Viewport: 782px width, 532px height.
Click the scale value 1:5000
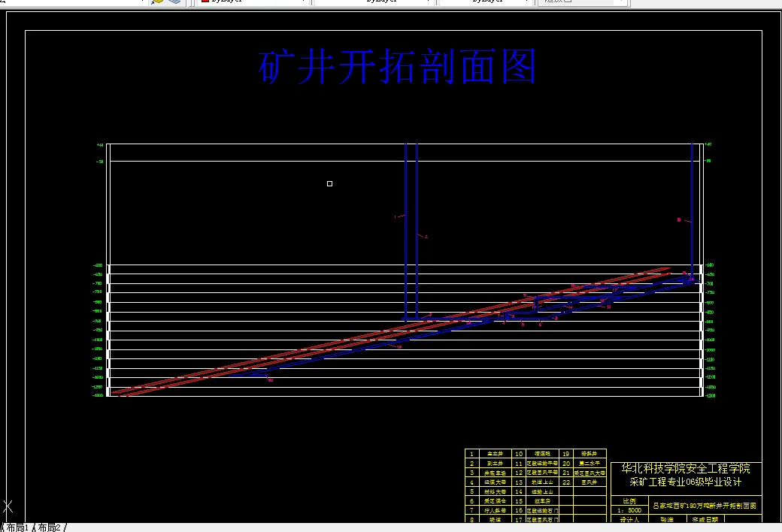629,510
